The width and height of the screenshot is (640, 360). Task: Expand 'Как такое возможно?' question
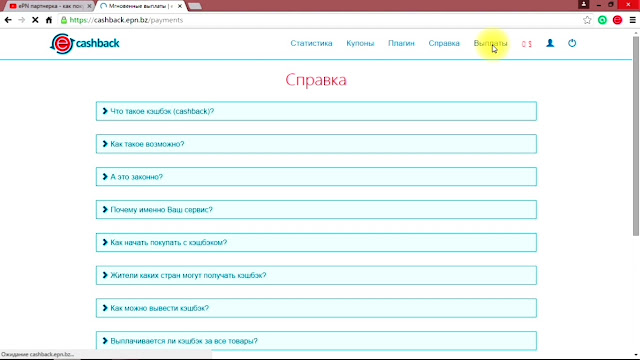(x=316, y=144)
